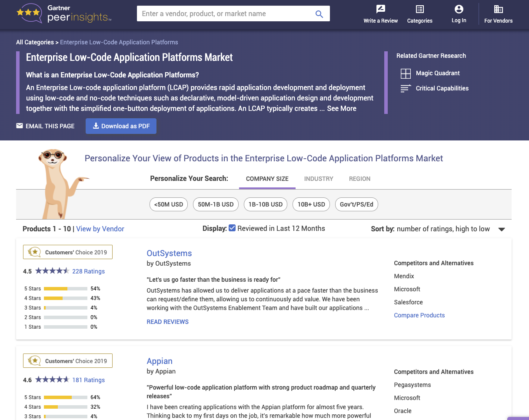Click the Products 1 - 10 label
This screenshot has height=420, width=529.
47,229
